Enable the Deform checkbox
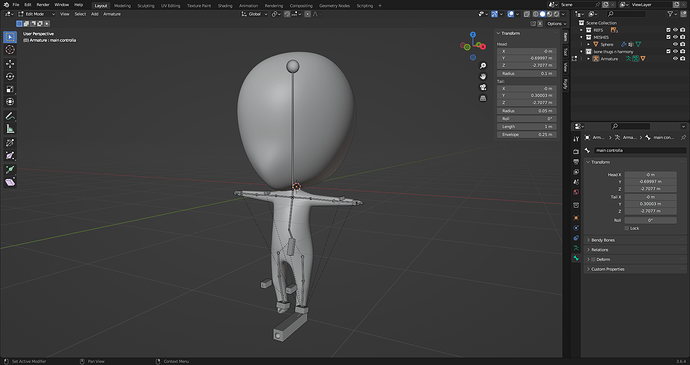 pos(593,259)
